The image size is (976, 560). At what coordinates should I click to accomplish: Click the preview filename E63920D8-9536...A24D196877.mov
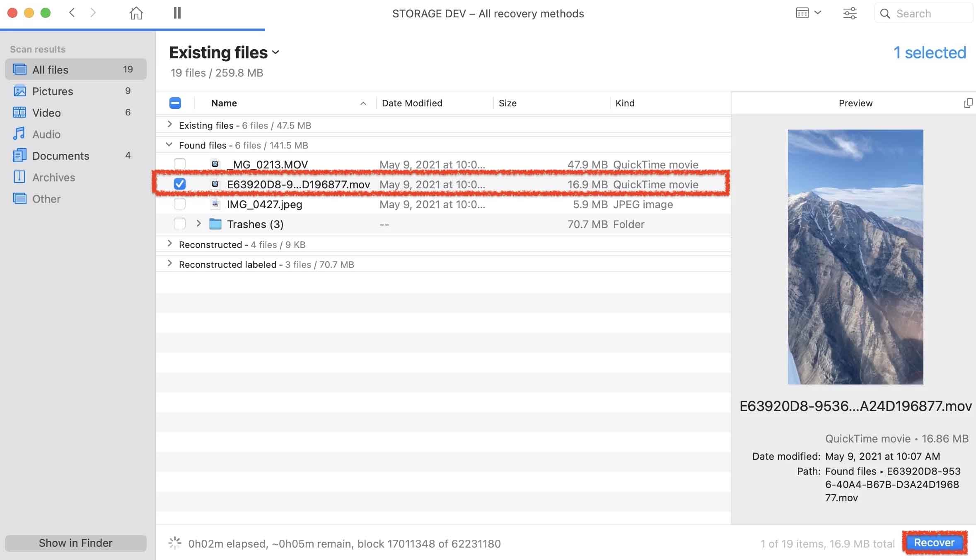(x=855, y=406)
